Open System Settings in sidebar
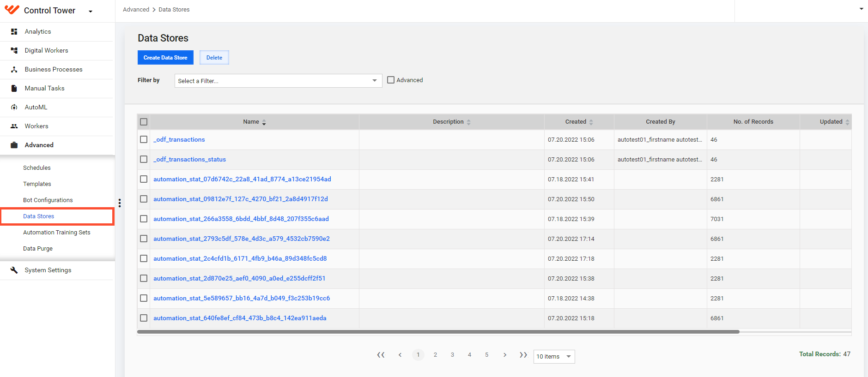Image resolution: width=868 pixels, height=377 pixels. (48, 270)
